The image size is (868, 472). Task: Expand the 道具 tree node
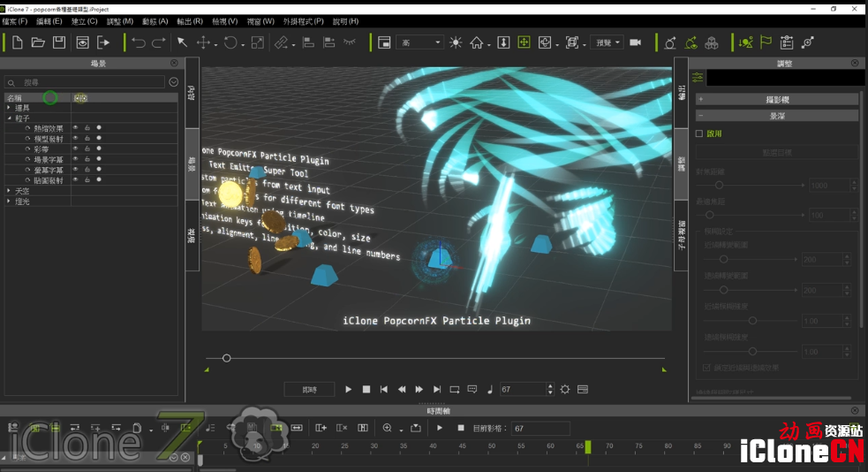pos(8,108)
